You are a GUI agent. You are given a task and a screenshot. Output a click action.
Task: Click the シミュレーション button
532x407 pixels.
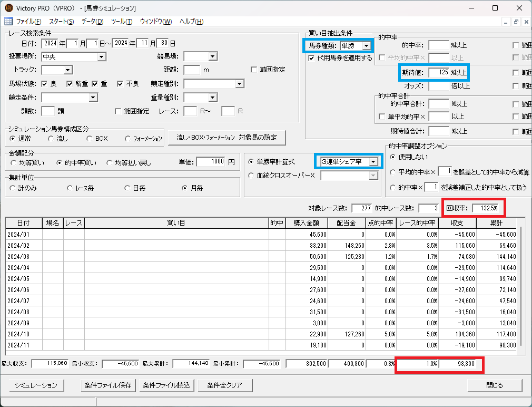36,385
